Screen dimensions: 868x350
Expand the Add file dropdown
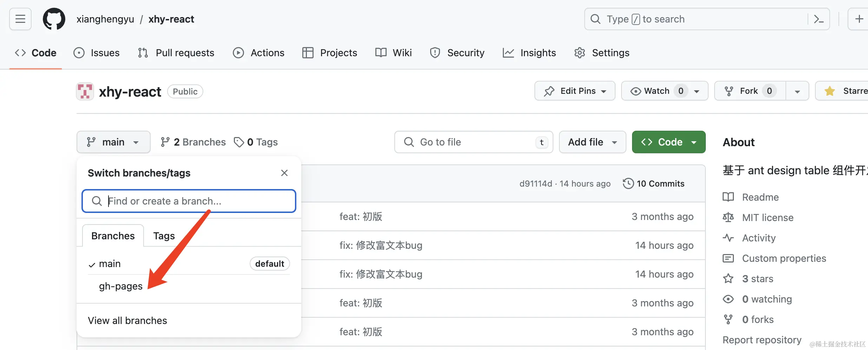coord(592,142)
